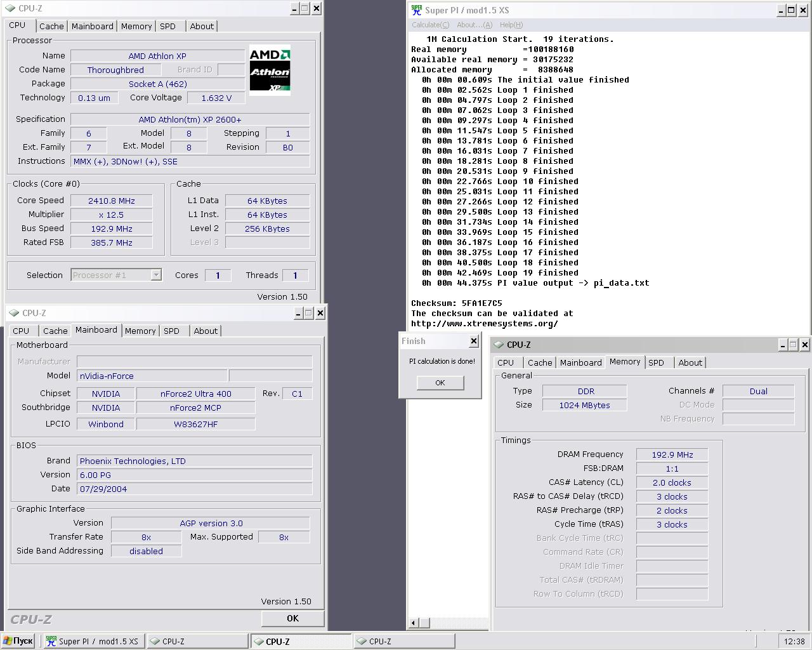Select SPD tab in the Mainboard CPU-Z window
This screenshot has width=812, height=650.
pyautogui.click(x=172, y=331)
